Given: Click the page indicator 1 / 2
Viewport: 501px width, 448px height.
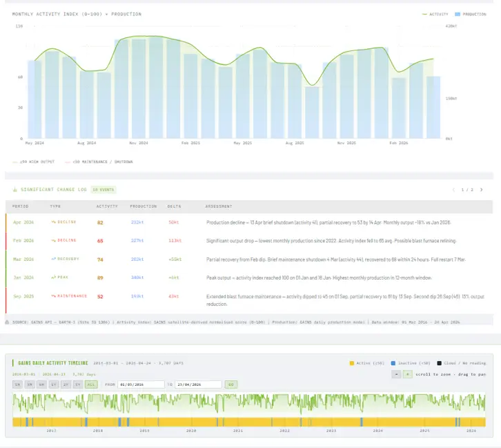Looking at the screenshot, I should (467, 190).
